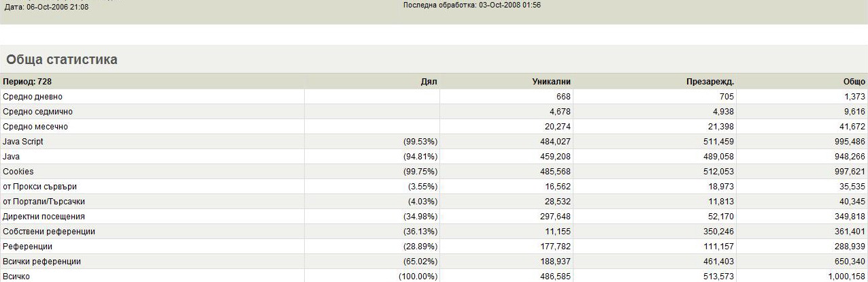The width and height of the screenshot is (868, 282).
Task: Click the 'Всичко' total row label
Action: point(16,277)
